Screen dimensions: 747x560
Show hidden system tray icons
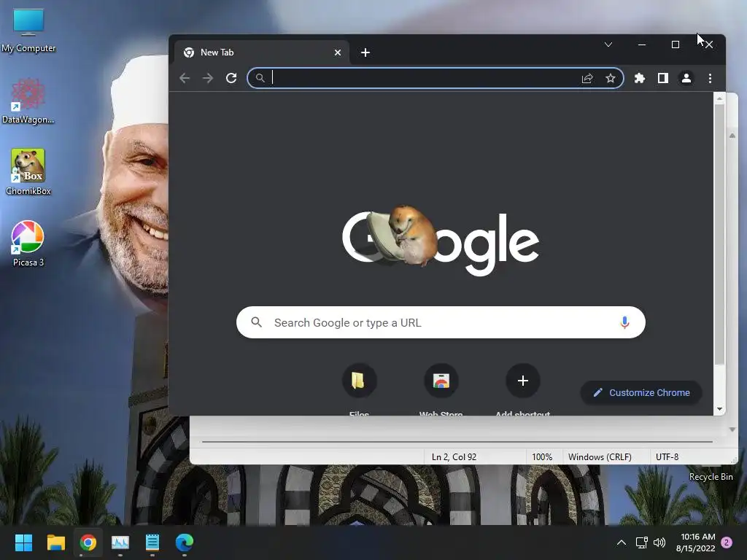622,542
